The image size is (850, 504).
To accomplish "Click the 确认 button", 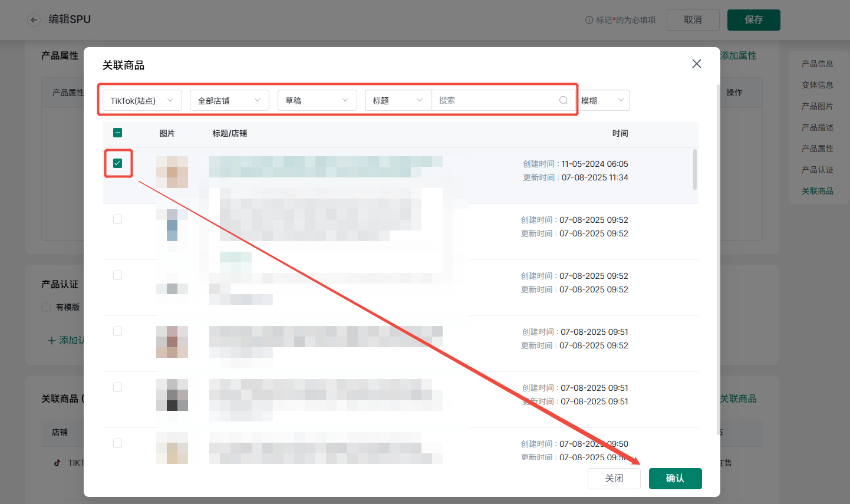I will click(675, 478).
